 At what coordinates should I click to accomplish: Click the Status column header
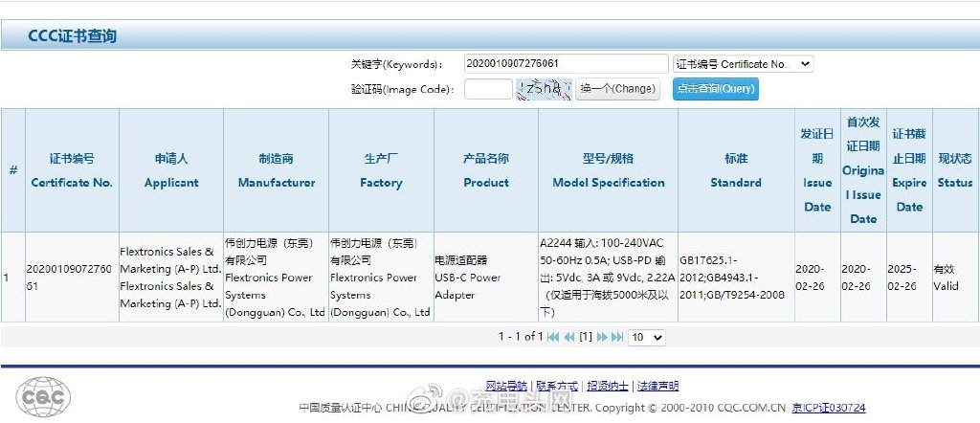(955, 170)
